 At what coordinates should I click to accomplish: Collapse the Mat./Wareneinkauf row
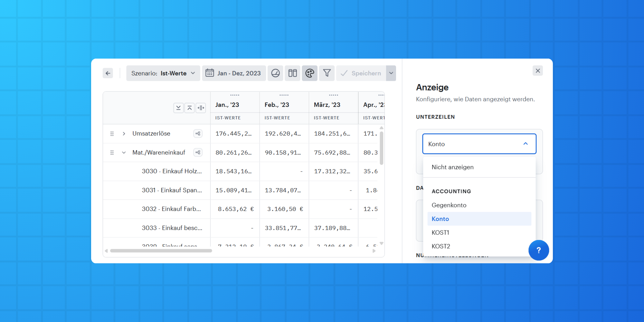click(124, 153)
